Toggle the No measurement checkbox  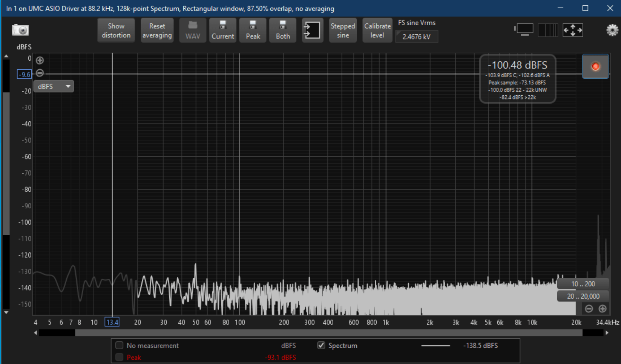tap(120, 345)
